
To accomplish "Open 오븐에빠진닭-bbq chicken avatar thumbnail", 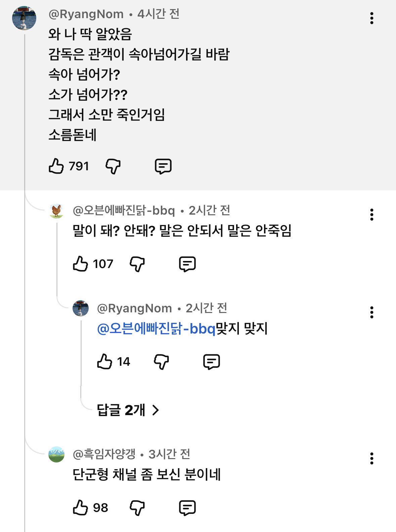I will [56, 211].
